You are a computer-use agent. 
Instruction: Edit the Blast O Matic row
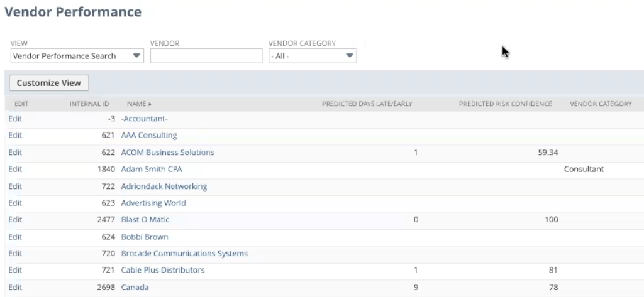[15, 220]
